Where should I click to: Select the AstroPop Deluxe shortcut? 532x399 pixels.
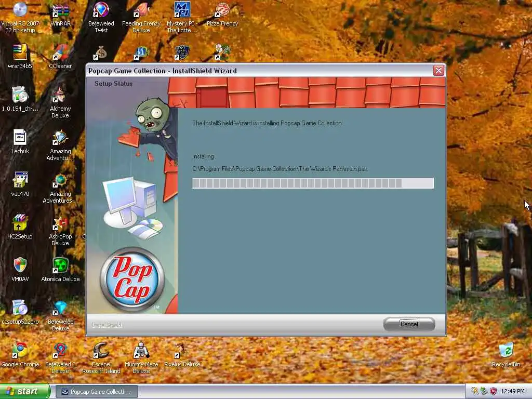[60, 231]
